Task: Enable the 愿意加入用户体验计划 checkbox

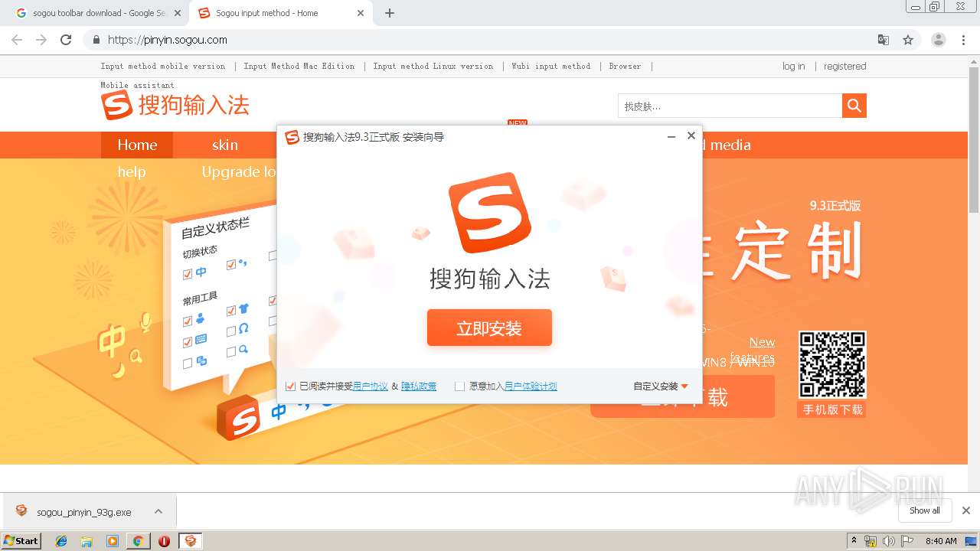Action: coord(459,386)
